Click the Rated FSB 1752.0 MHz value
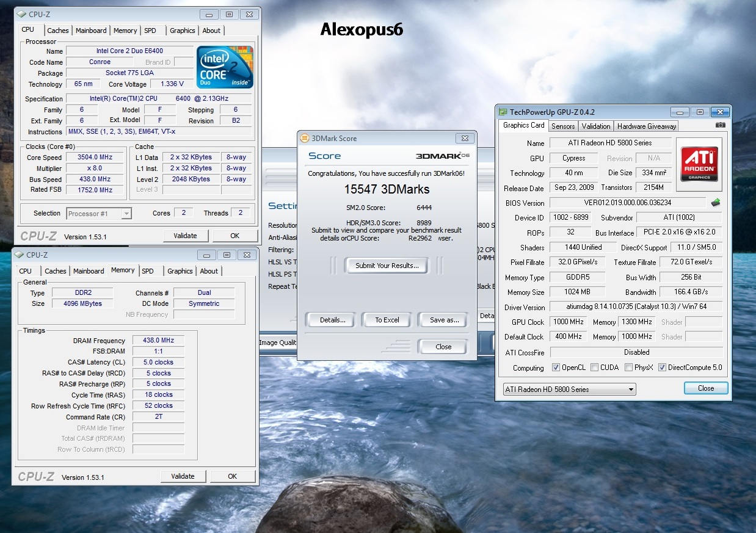 tap(95, 190)
